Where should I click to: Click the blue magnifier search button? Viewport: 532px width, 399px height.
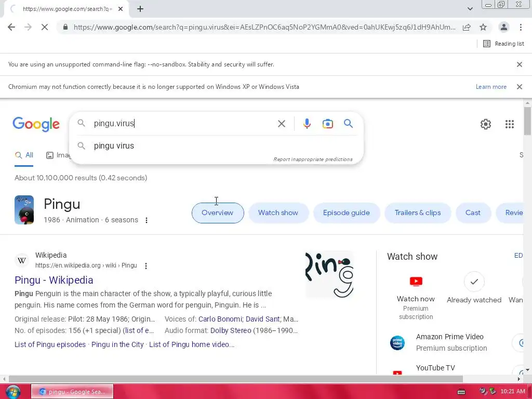(x=348, y=124)
